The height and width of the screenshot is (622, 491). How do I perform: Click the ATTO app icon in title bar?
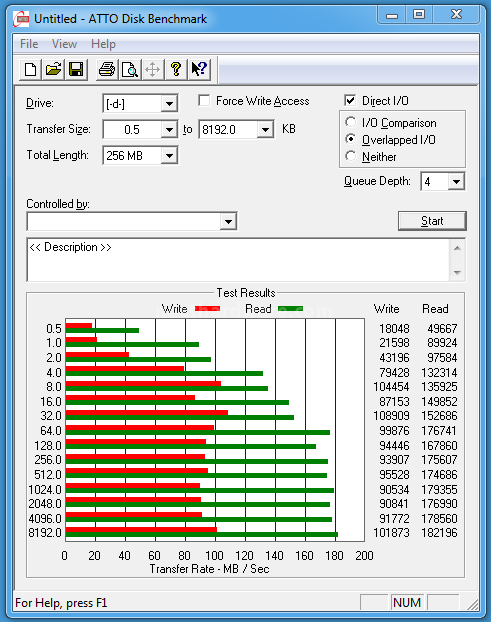(x=21, y=19)
